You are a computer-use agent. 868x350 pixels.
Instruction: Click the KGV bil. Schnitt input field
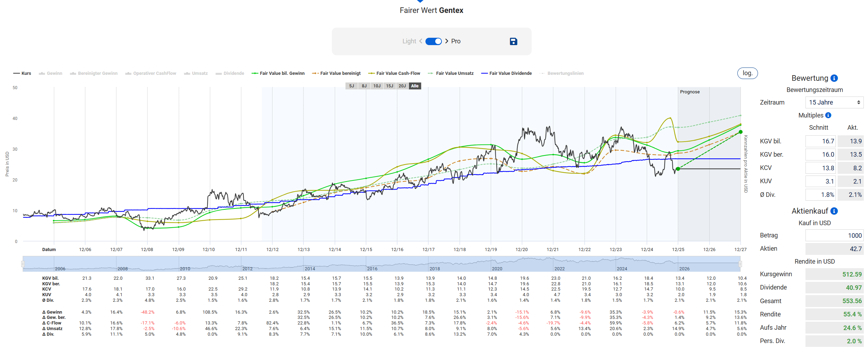[820, 141]
